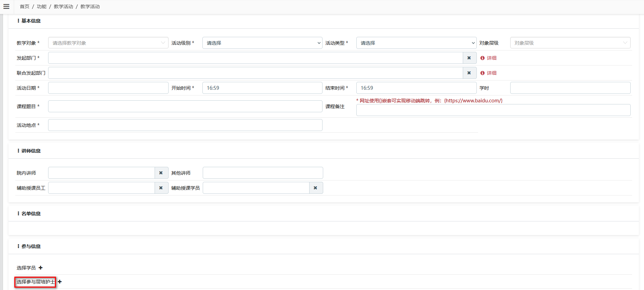Click the 开始时间 field showing 16:59

pos(262,88)
